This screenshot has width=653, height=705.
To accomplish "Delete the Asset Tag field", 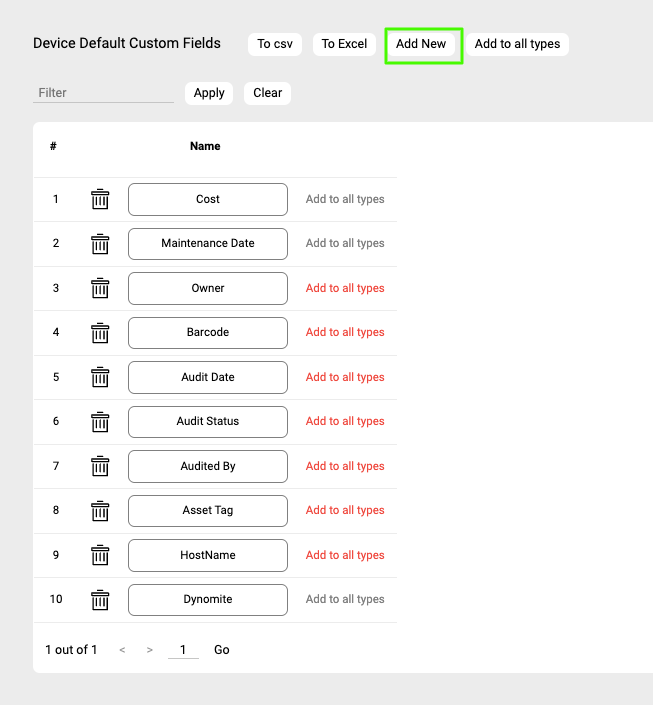I will pyautogui.click(x=100, y=511).
